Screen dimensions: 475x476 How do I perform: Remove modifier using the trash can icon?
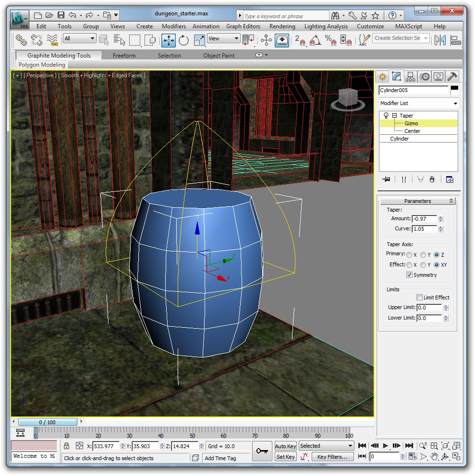click(x=432, y=179)
